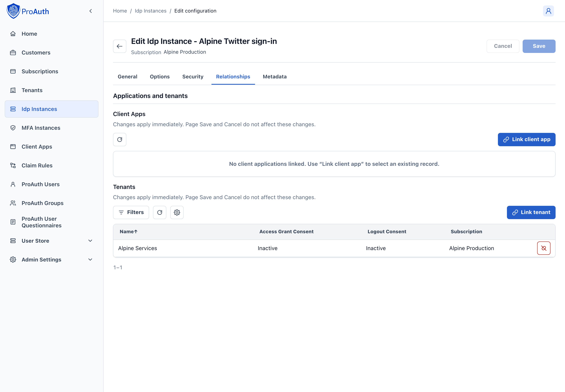Switch to the Options tab
The image size is (565, 392).
(x=159, y=77)
